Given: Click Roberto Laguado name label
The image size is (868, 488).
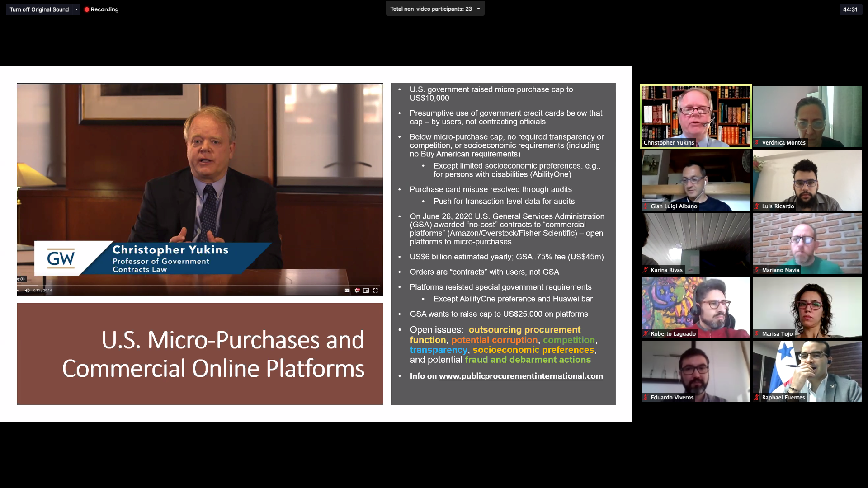Looking at the screenshot, I should pyautogui.click(x=673, y=334).
